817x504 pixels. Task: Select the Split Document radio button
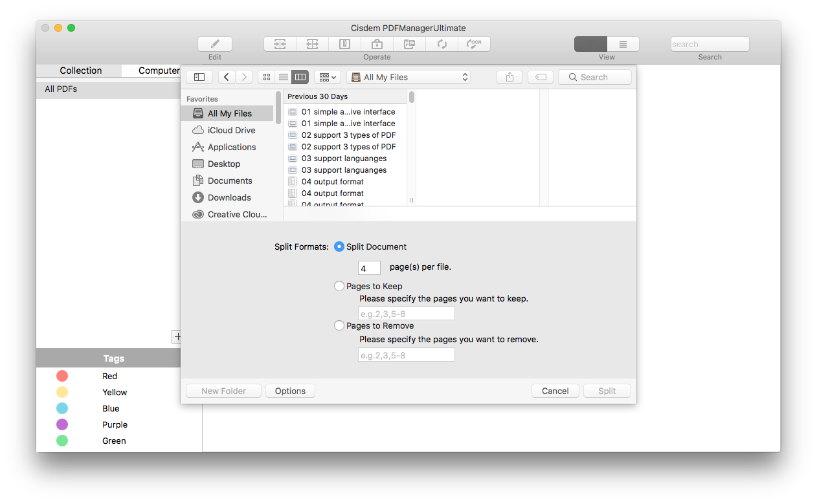point(339,247)
